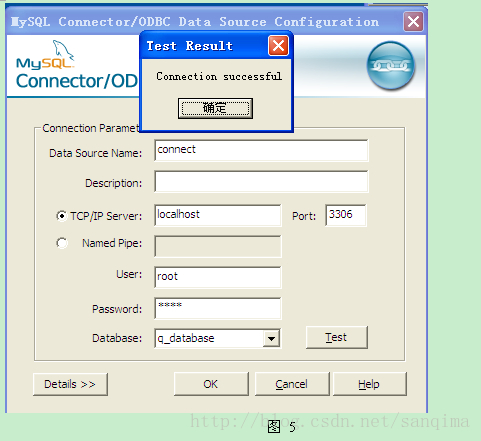Click the TCP/IP Server localhost field
Screen dimensions: 481x441
tap(218, 215)
